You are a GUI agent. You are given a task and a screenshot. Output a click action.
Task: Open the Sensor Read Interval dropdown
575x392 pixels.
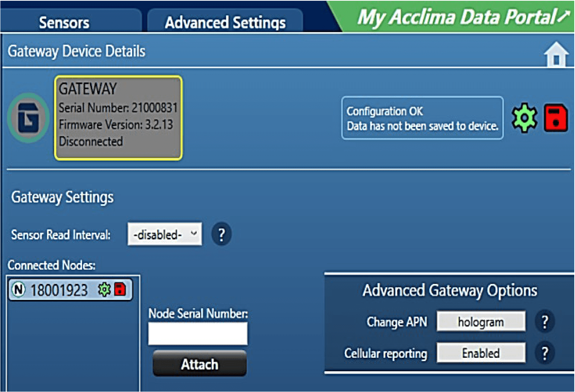tap(164, 234)
